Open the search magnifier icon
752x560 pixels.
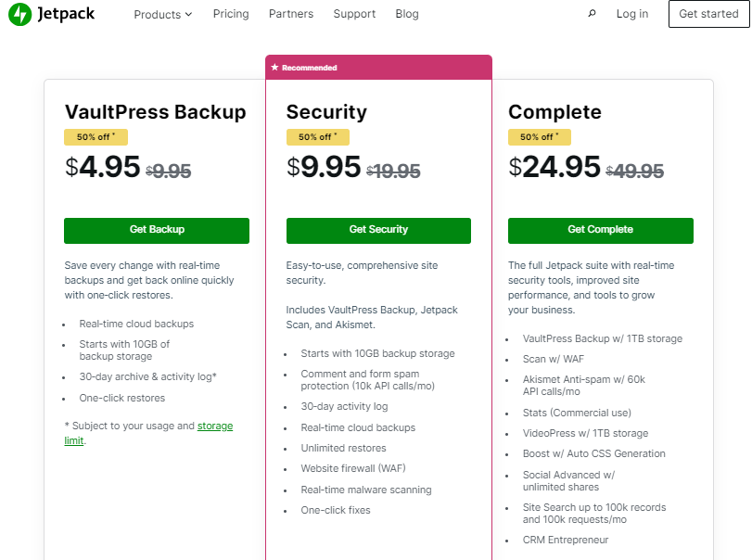pos(592,14)
